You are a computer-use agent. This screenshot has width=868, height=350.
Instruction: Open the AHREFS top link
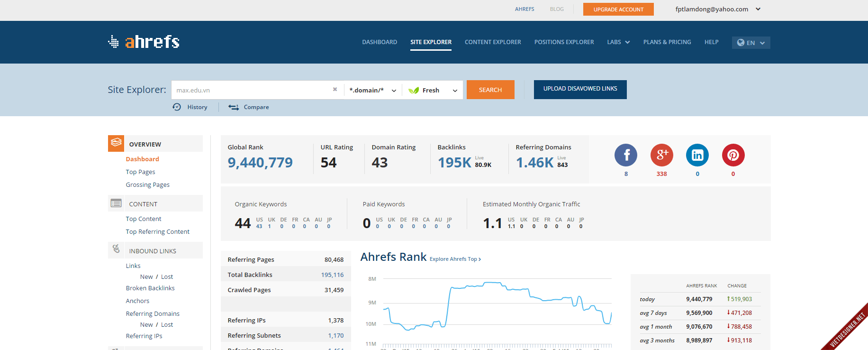(x=524, y=9)
